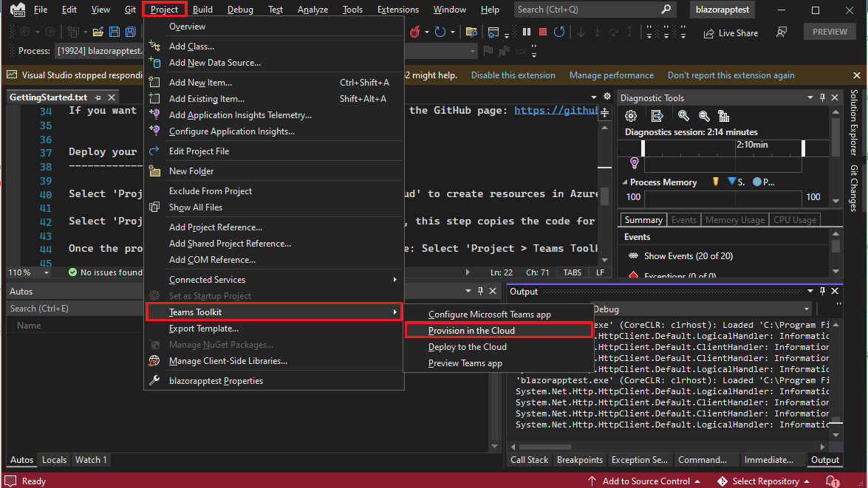Click Disable this extension link

pos(513,75)
